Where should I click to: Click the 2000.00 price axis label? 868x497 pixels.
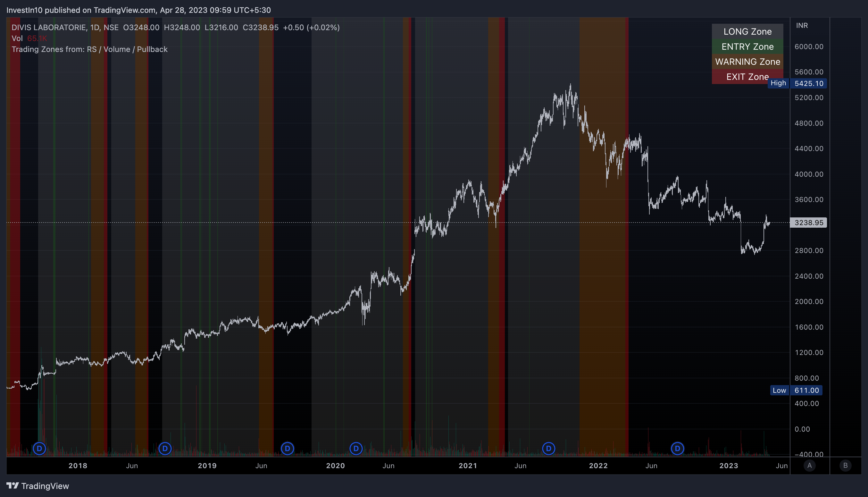tap(809, 301)
